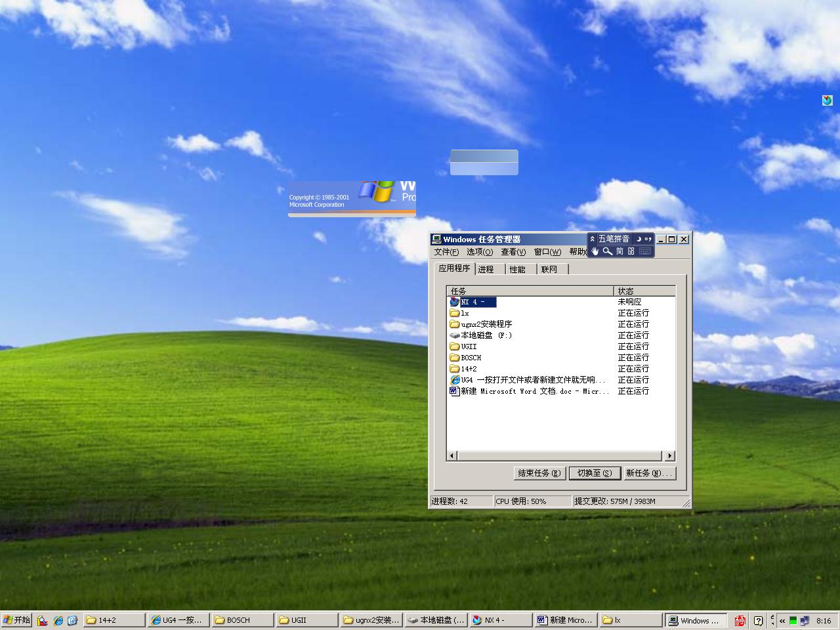Viewport: 840px width, 630px height.
Task: Click the hand icon on the IME bar
Action: tap(595, 251)
